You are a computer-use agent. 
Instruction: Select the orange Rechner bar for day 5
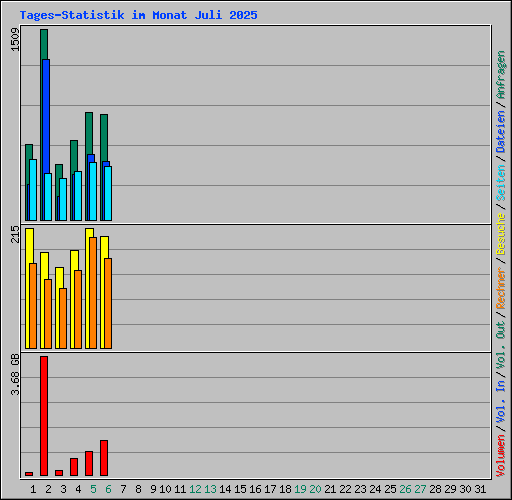pos(93,293)
